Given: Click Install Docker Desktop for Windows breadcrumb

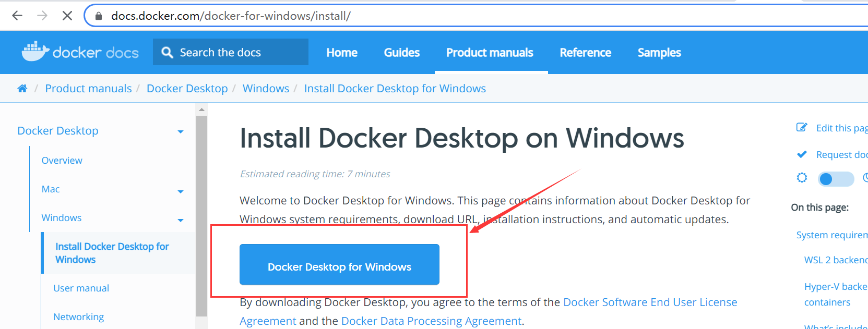Looking at the screenshot, I should pyautogui.click(x=395, y=89).
